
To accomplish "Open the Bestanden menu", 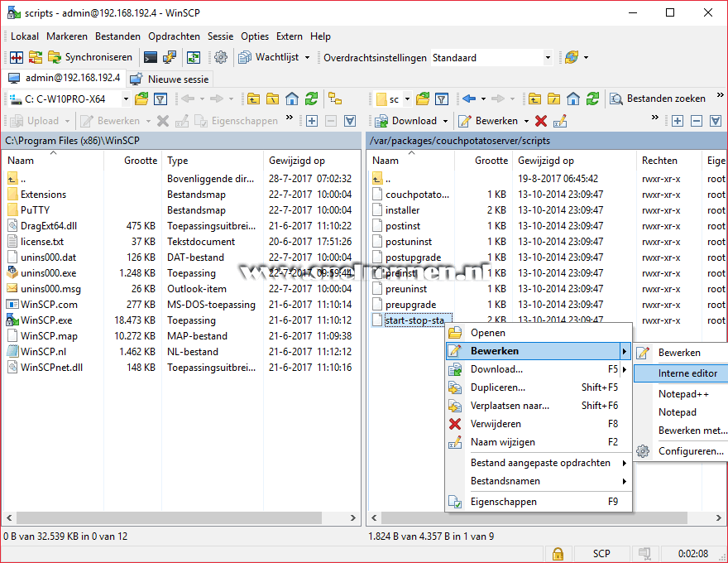I will pos(117,36).
